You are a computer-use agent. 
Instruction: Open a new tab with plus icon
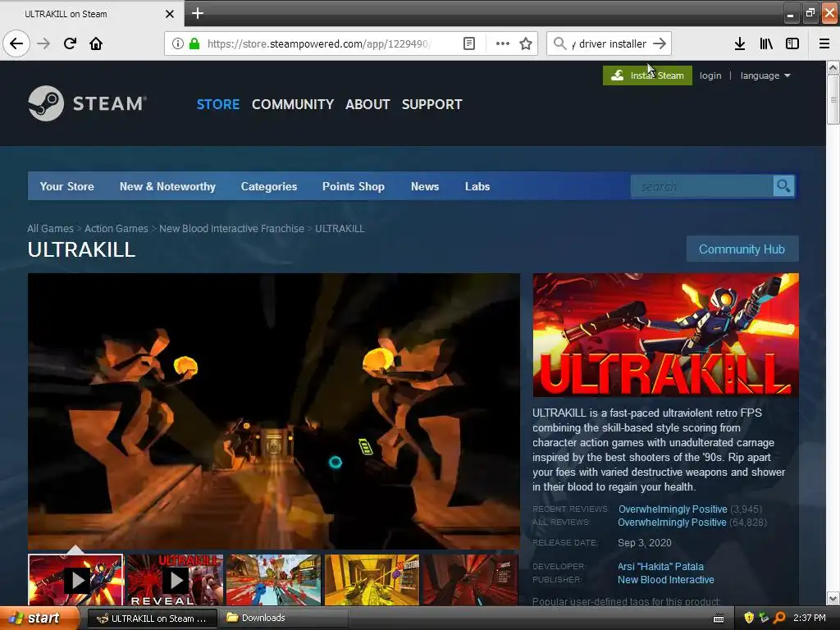click(197, 13)
